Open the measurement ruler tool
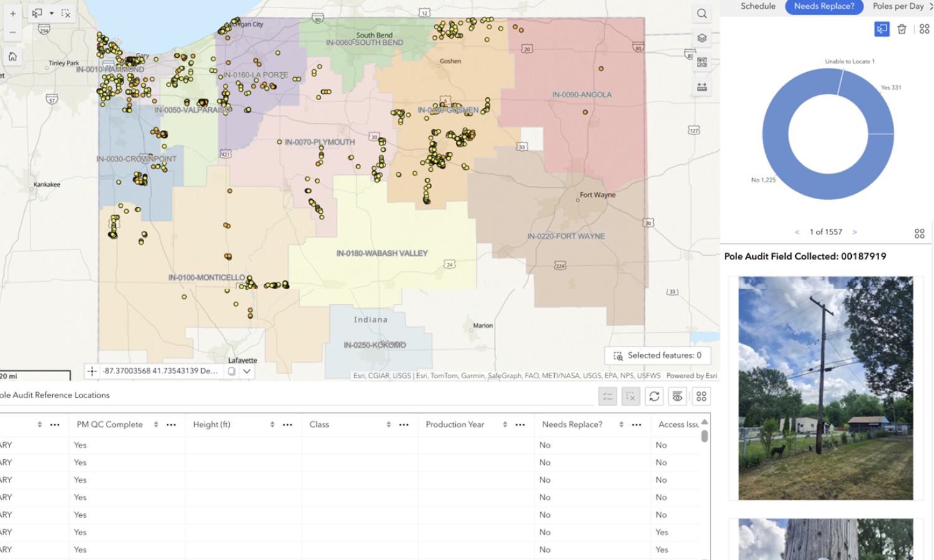934x560 pixels. (702, 87)
